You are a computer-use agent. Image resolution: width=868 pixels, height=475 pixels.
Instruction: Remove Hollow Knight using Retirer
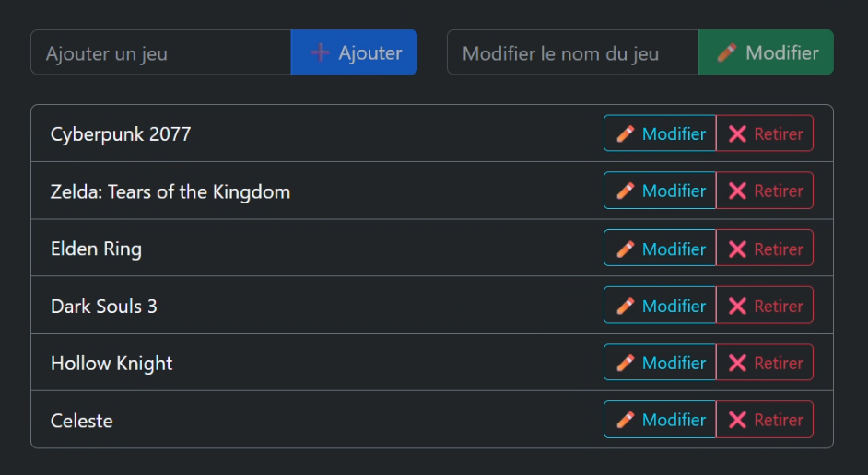(x=765, y=363)
